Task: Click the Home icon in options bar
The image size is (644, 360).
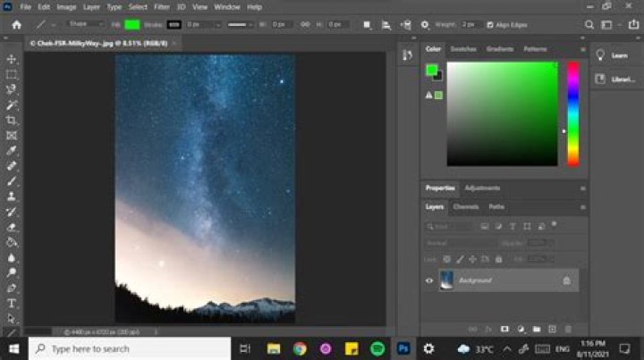Action: point(16,25)
